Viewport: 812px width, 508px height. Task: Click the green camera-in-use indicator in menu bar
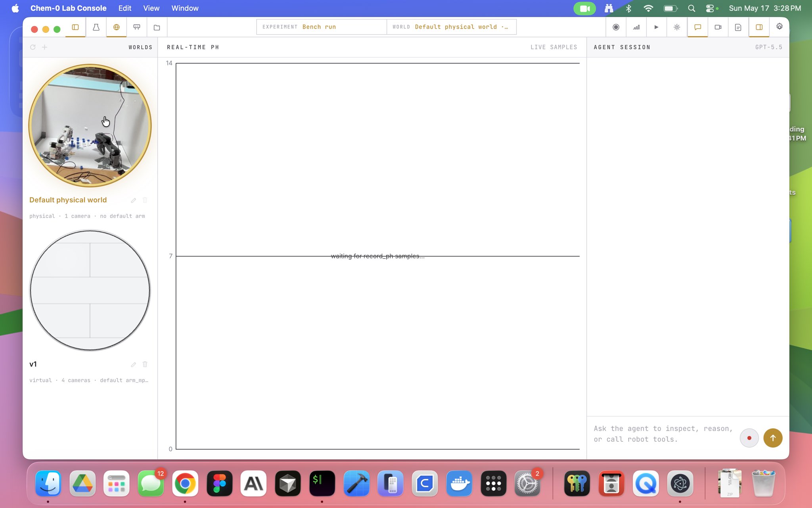[585, 8]
